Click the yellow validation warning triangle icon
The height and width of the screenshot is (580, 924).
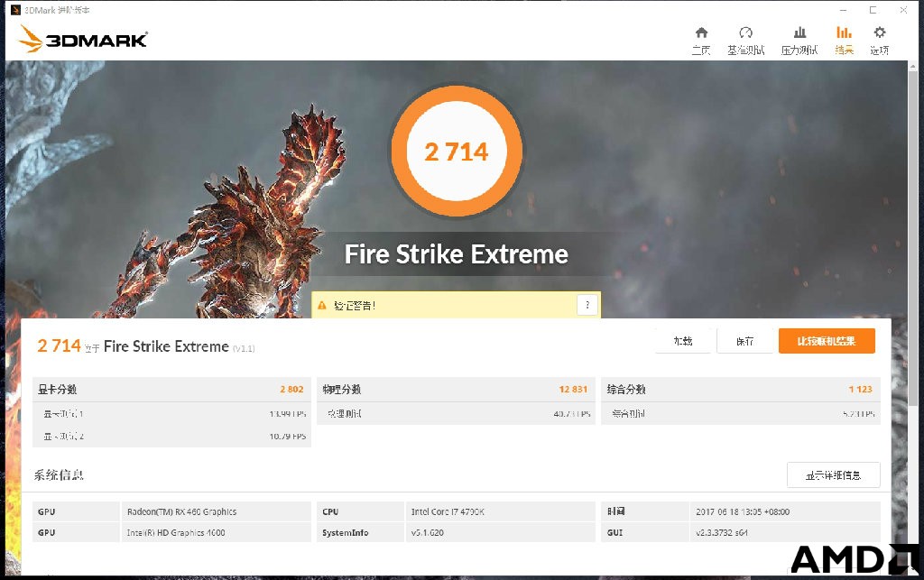tap(322, 305)
